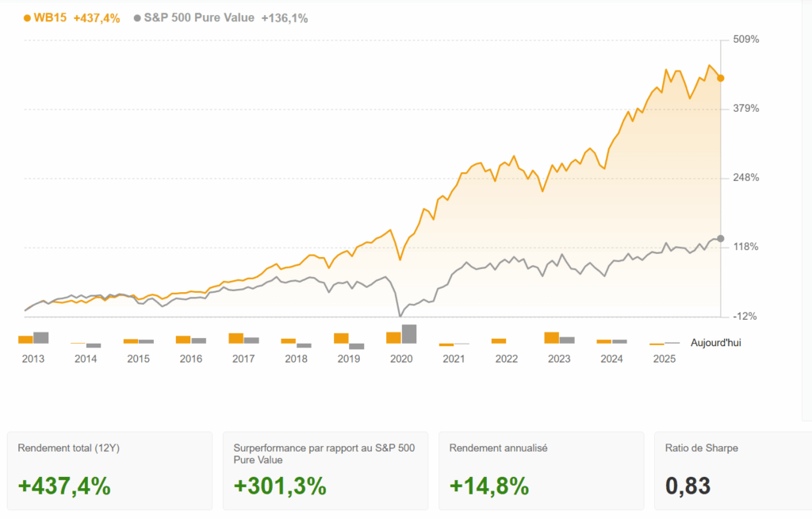The image size is (812, 519).
Task: Click the 2019 yearly return bars
Action: pyautogui.click(x=349, y=340)
